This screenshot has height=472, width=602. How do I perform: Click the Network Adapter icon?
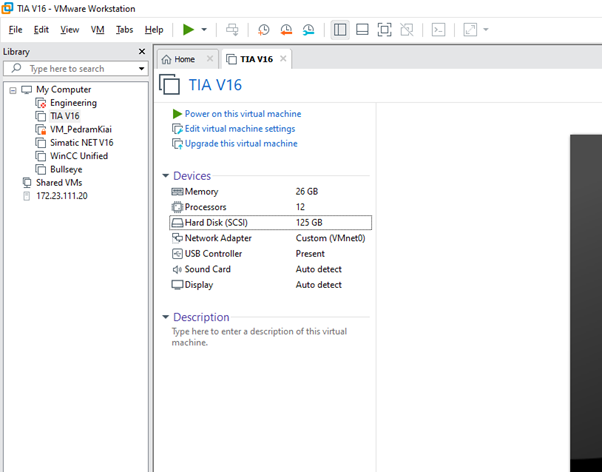coord(177,238)
